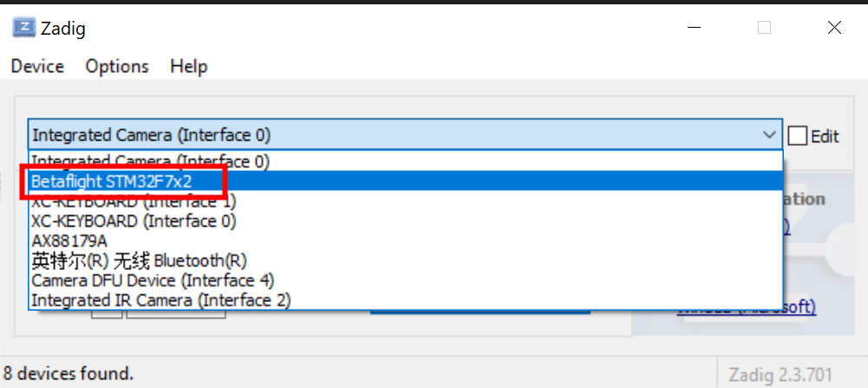Click the '8 devices found.' status text
This screenshot has width=868, height=388.
click(x=69, y=373)
